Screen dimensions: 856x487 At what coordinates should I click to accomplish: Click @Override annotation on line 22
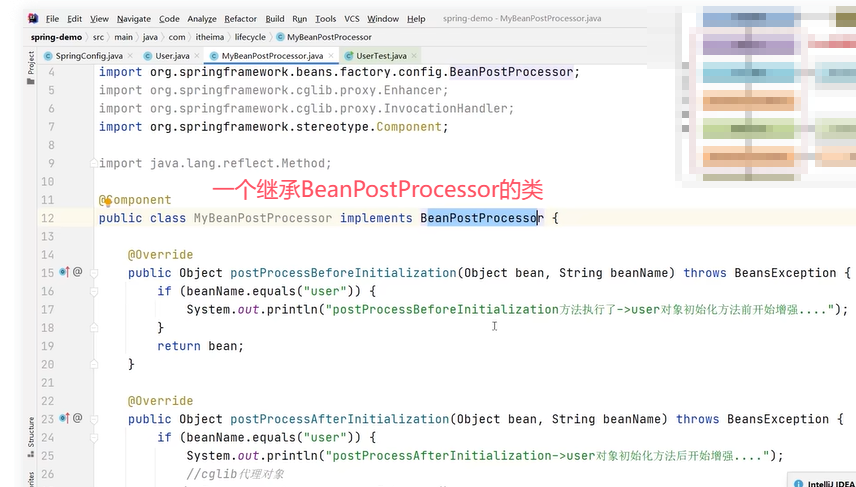[x=160, y=401]
